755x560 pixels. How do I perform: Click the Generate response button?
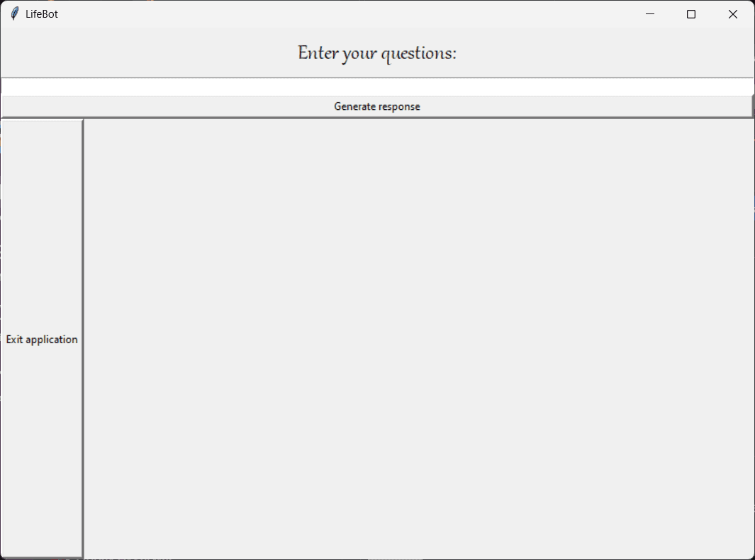pos(377,106)
